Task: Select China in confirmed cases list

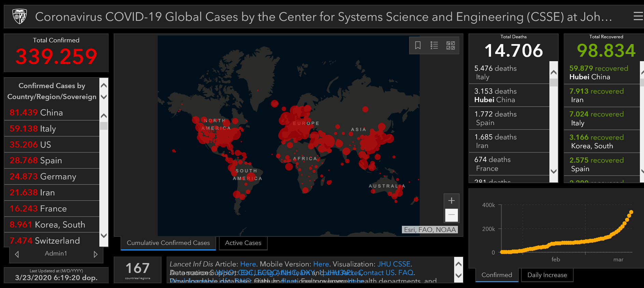Action: click(52, 112)
